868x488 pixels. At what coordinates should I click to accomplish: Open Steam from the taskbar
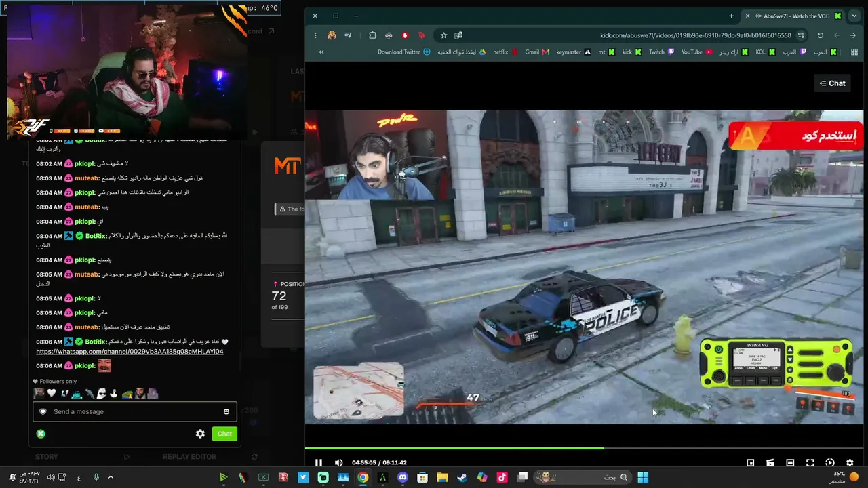(x=462, y=477)
